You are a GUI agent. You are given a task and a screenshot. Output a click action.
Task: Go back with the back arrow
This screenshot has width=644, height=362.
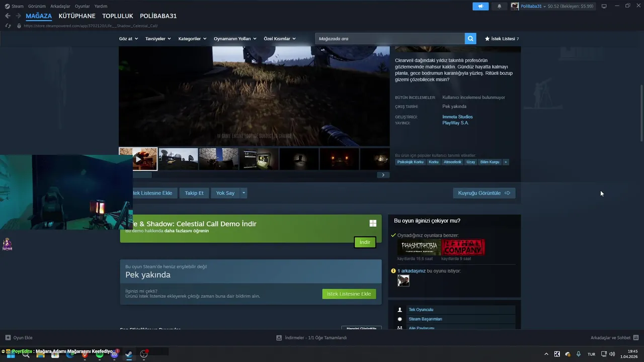click(x=8, y=16)
